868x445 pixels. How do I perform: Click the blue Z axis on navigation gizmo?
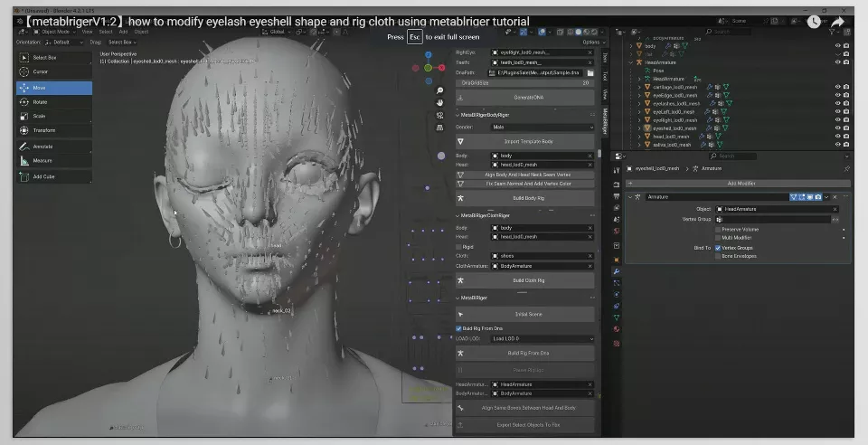pos(428,55)
